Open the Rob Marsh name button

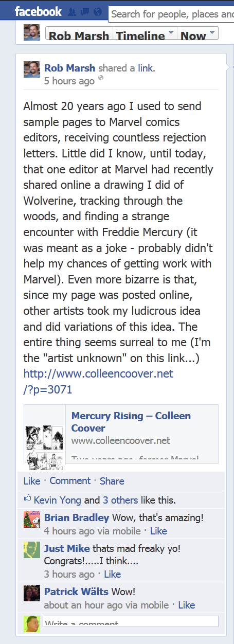pyautogui.click(x=79, y=35)
